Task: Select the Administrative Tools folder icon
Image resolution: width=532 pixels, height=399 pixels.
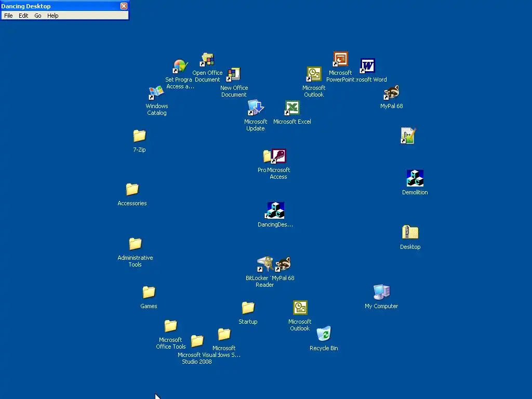Action: [135, 244]
